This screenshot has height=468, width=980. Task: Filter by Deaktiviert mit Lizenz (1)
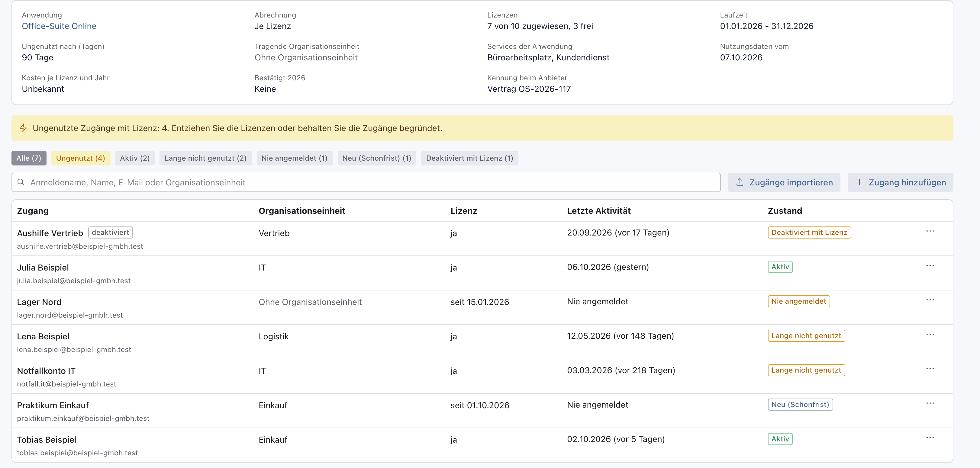click(x=469, y=158)
